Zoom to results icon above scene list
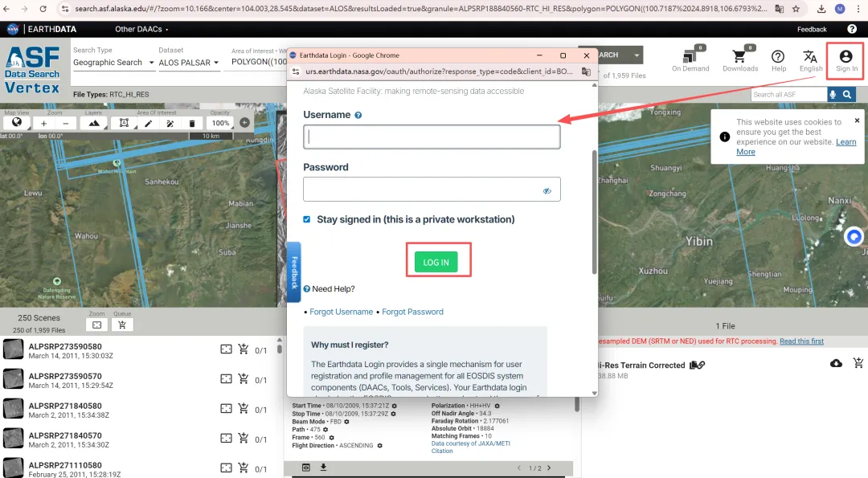The height and width of the screenshot is (478, 868). 97,325
